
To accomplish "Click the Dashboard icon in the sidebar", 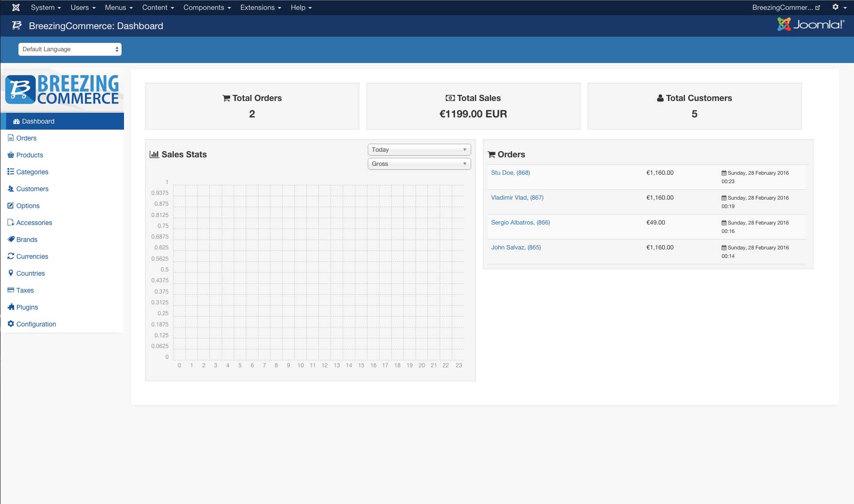I will pos(16,121).
